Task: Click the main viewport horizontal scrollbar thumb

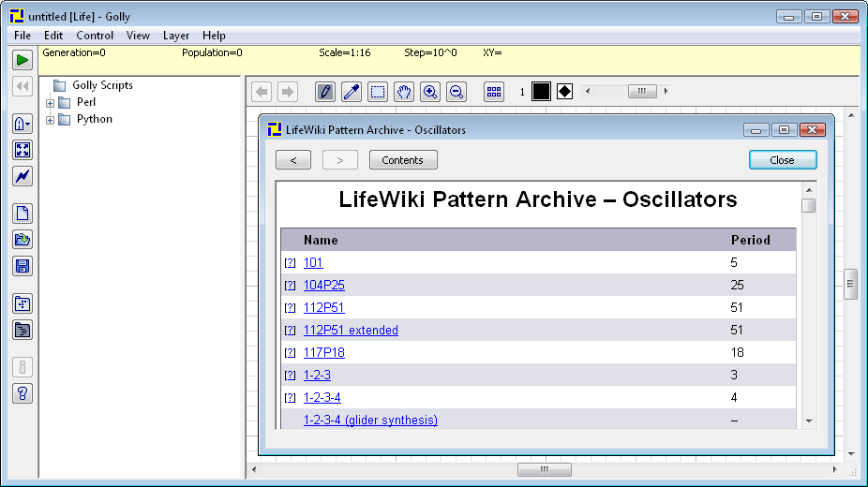Action: point(545,470)
